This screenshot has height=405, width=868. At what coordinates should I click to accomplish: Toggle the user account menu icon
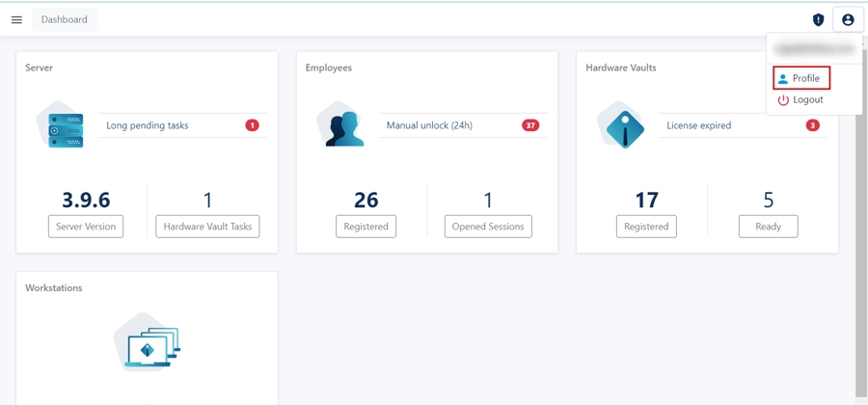point(848,19)
